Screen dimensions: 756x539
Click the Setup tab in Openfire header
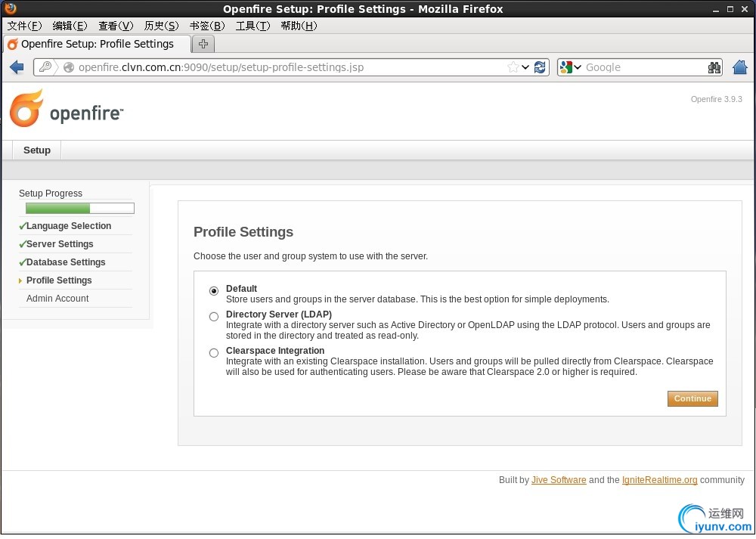(x=37, y=150)
